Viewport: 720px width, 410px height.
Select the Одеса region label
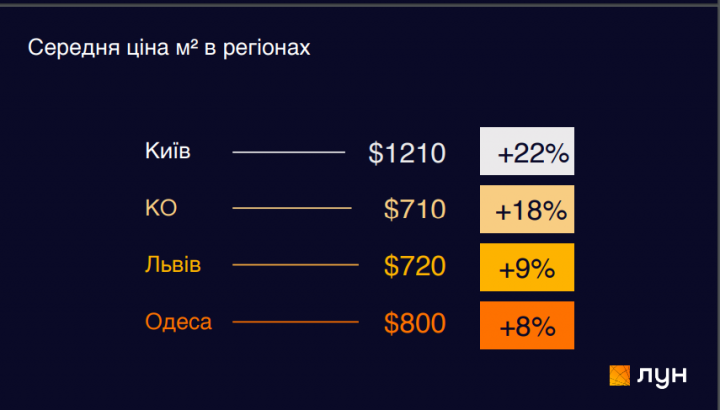point(178,322)
